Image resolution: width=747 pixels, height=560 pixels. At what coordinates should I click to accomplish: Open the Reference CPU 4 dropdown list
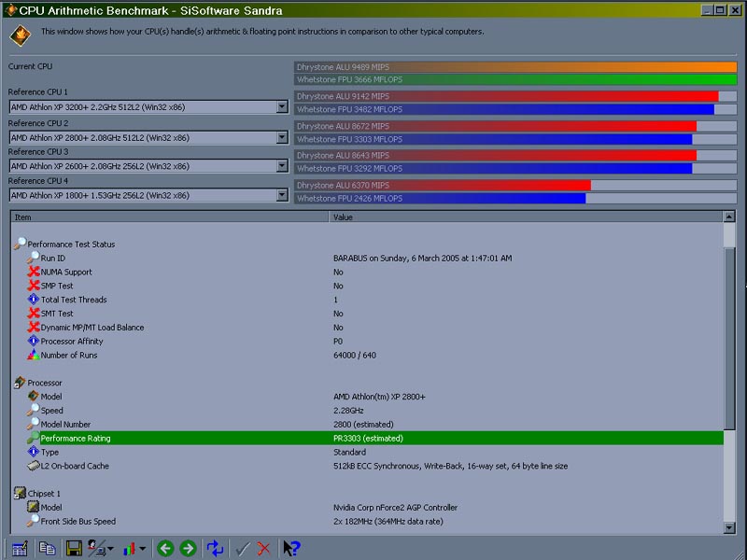(282, 196)
